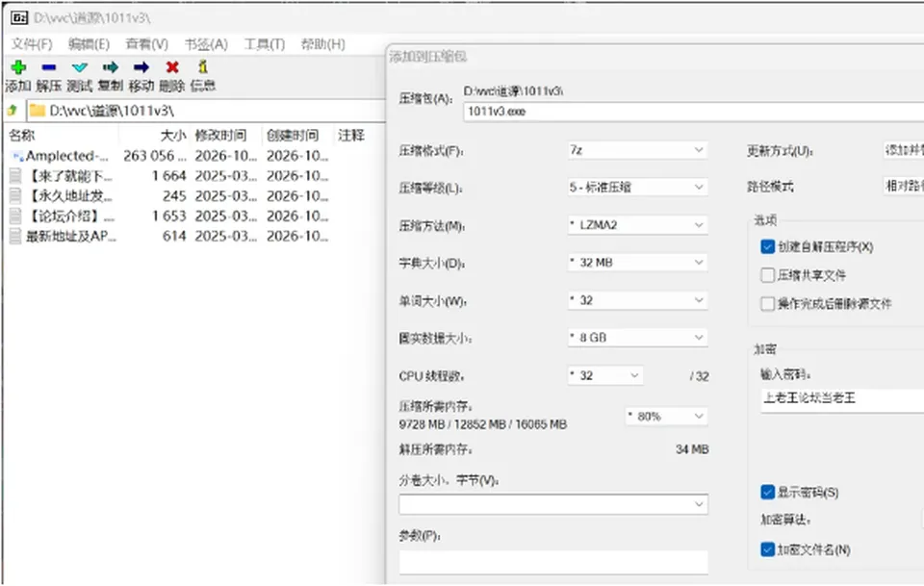Click the file icon beside Amplected-...
Screen dimensions: 924x586
[x=17, y=156]
